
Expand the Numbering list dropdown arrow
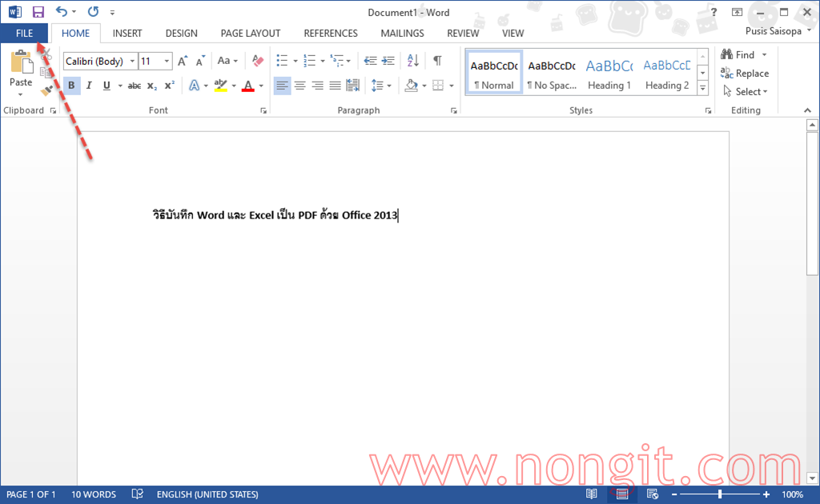(323, 61)
